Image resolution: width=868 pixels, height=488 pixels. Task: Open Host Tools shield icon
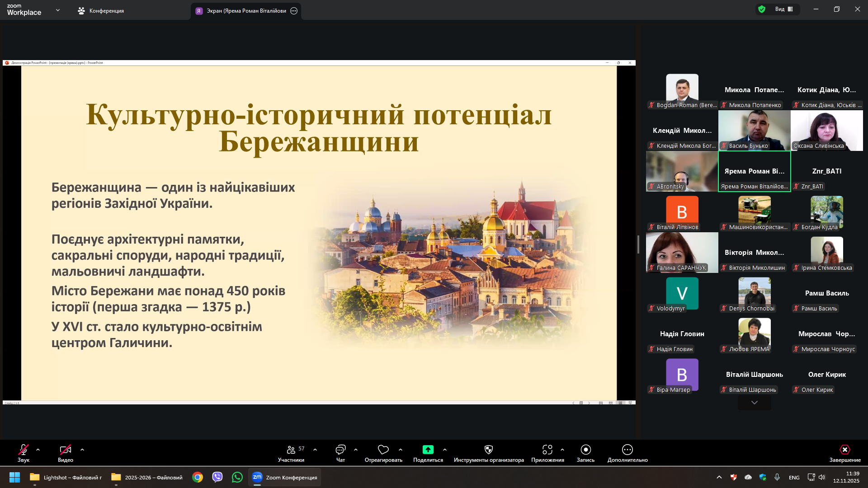tap(488, 450)
